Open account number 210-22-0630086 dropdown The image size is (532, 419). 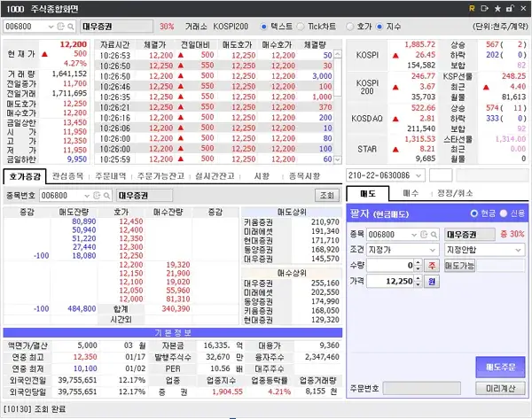tap(419, 175)
